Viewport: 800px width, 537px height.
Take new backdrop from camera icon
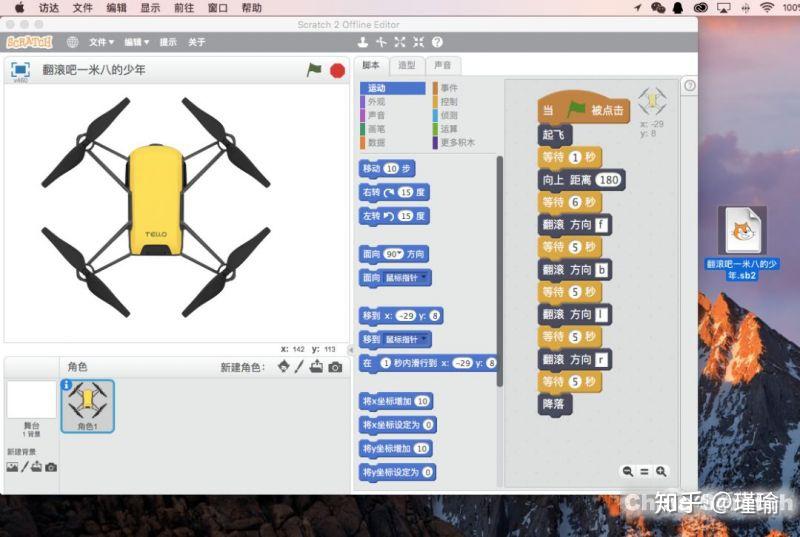(51, 467)
